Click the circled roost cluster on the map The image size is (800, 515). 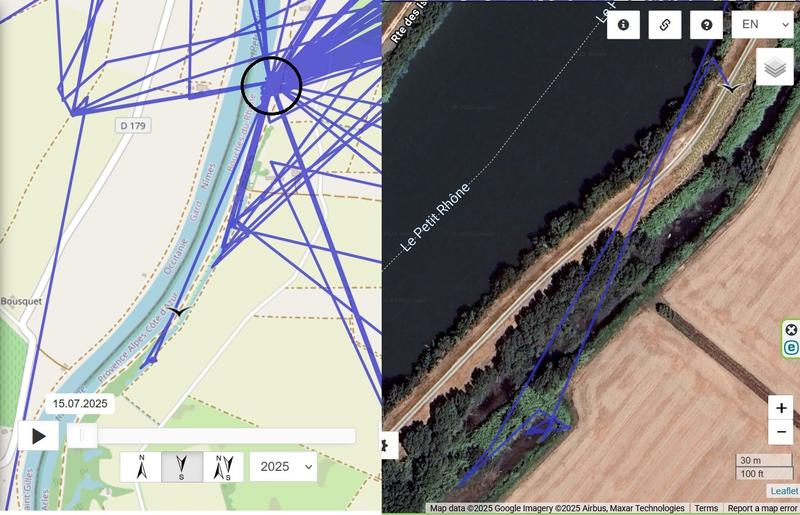tap(271, 85)
